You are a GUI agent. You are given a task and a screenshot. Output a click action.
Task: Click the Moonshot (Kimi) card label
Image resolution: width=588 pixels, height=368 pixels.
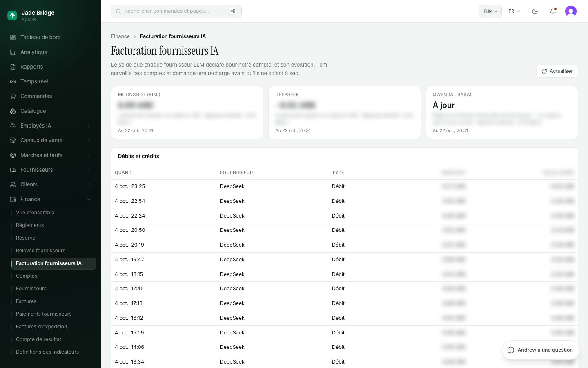tap(139, 94)
